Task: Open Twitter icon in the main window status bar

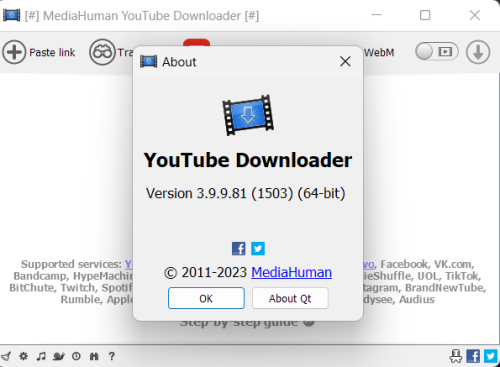Action: [491, 356]
